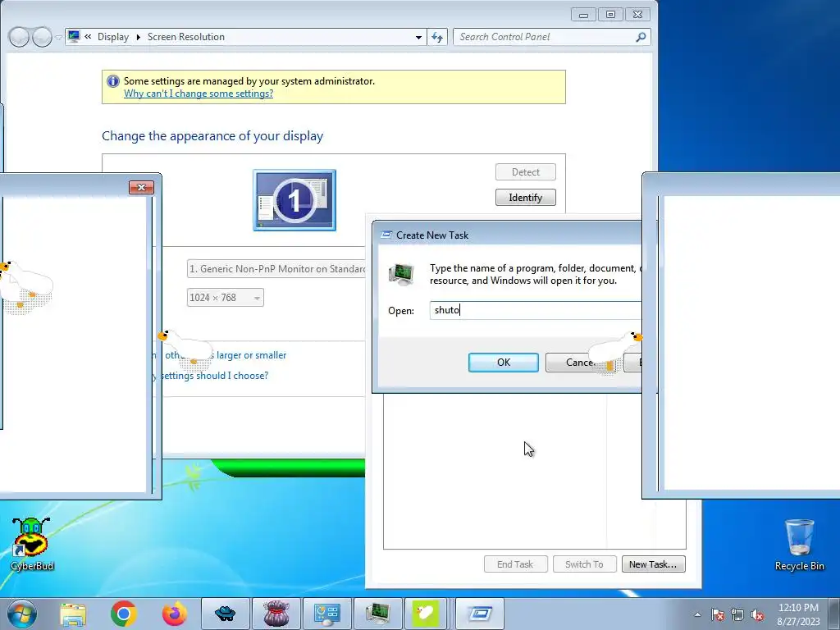This screenshot has height=630, width=840.
Task: Go forward in the Control Panel window
Action: click(42, 37)
